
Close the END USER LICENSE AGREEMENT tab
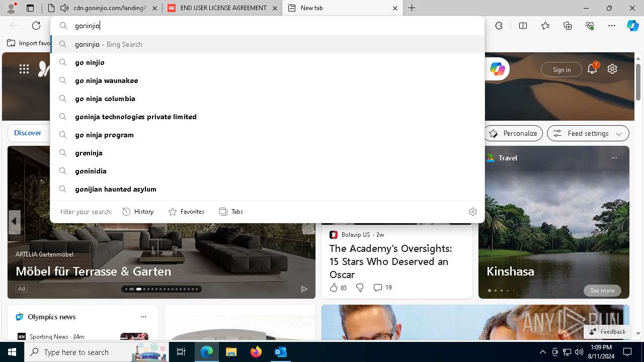click(x=274, y=8)
